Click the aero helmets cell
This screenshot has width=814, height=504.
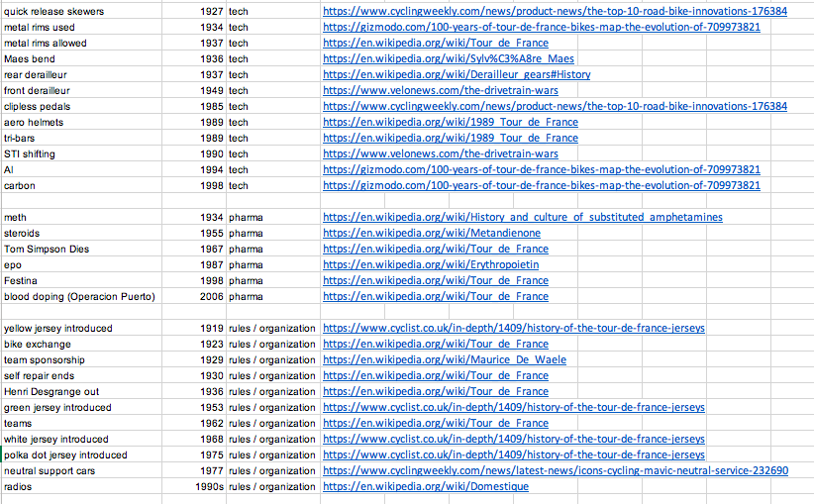point(81,122)
